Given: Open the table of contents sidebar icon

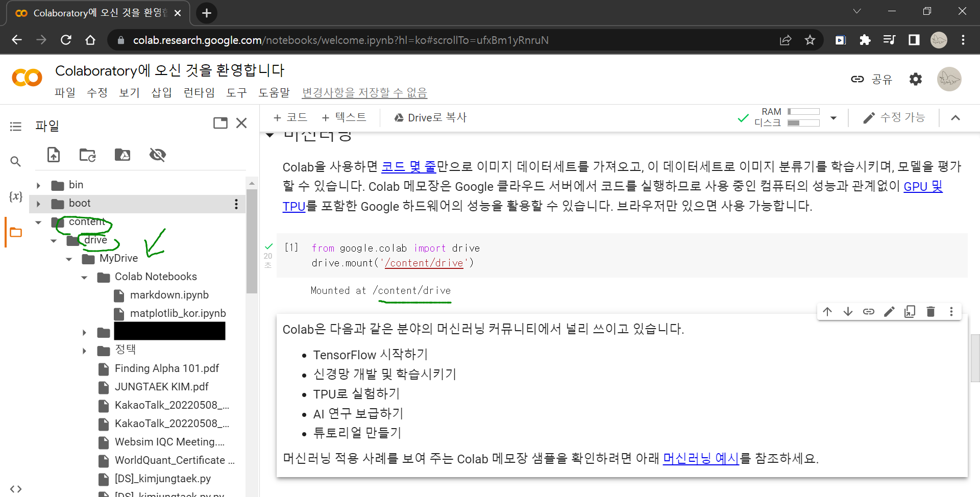Looking at the screenshot, I should pos(16,126).
